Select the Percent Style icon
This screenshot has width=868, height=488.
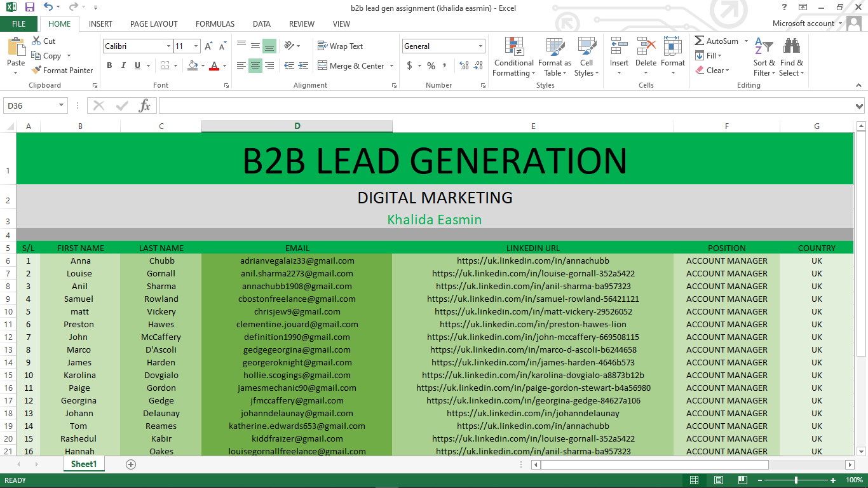[x=431, y=65]
